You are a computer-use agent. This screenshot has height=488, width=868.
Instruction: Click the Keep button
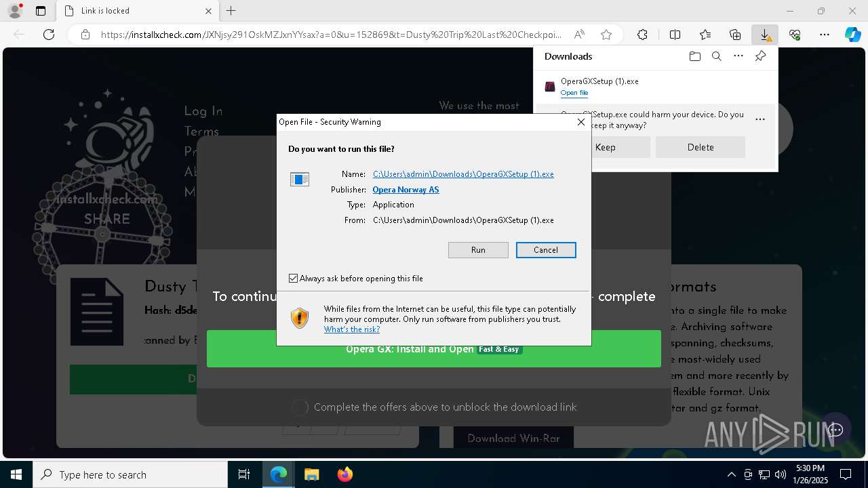coord(620,147)
